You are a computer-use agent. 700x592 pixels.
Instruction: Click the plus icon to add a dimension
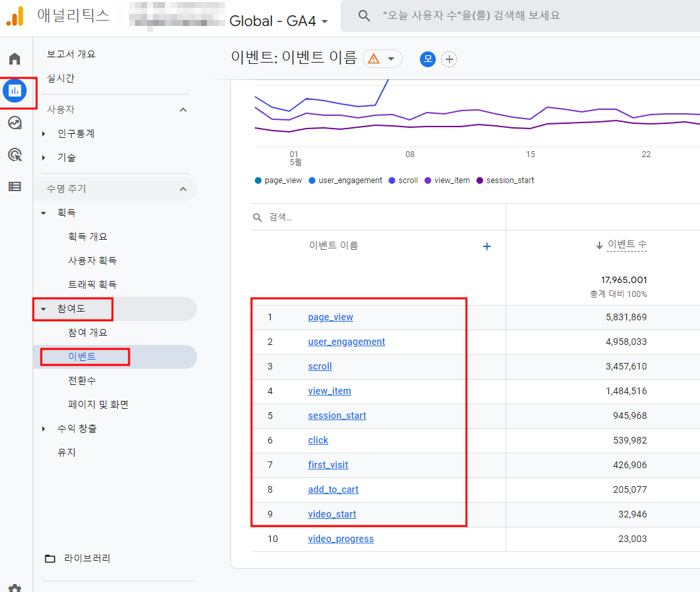click(x=487, y=246)
